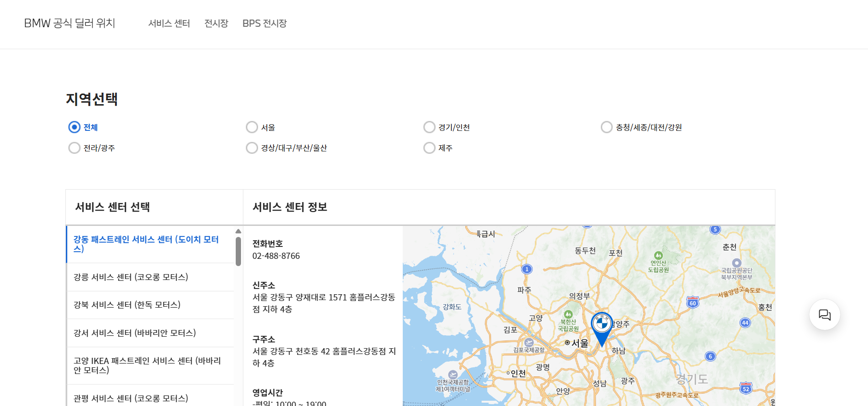Screen dimensions: 868x406
Task: Click the 강화도 label on the map
Action: point(452,307)
